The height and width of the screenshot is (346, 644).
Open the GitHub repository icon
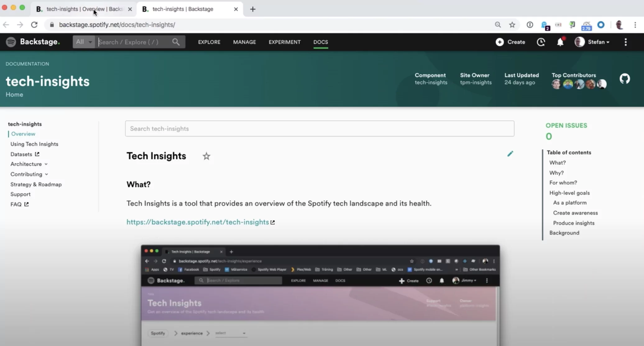(624, 79)
